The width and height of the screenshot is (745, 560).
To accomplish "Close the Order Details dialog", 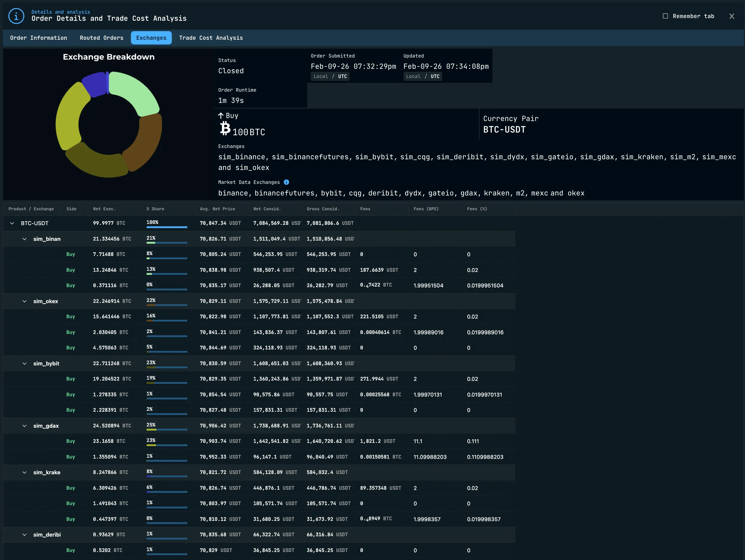I will coord(732,16).
